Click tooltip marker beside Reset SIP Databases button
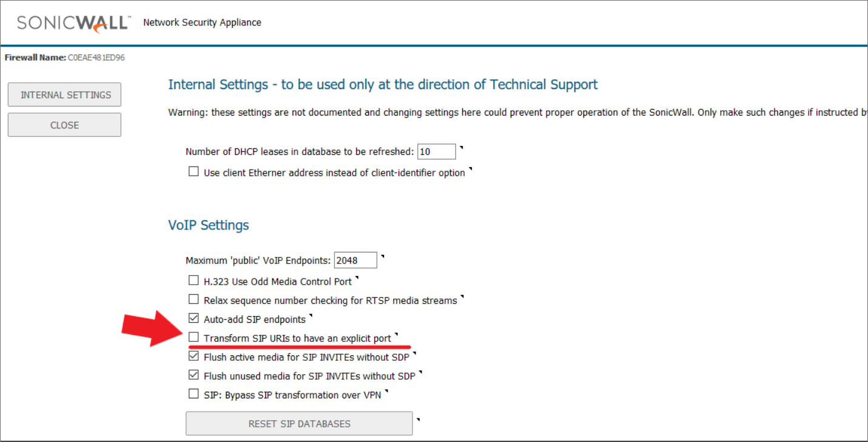 (418, 419)
